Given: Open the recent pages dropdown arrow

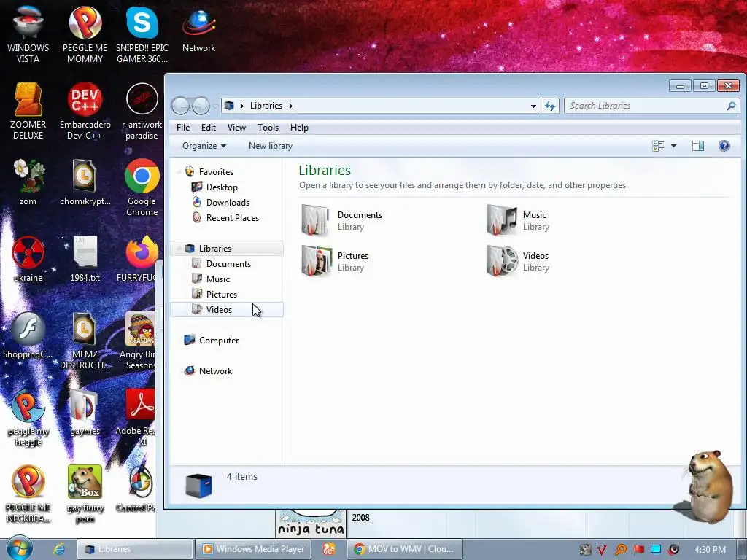Looking at the screenshot, I should click(215, 106).
